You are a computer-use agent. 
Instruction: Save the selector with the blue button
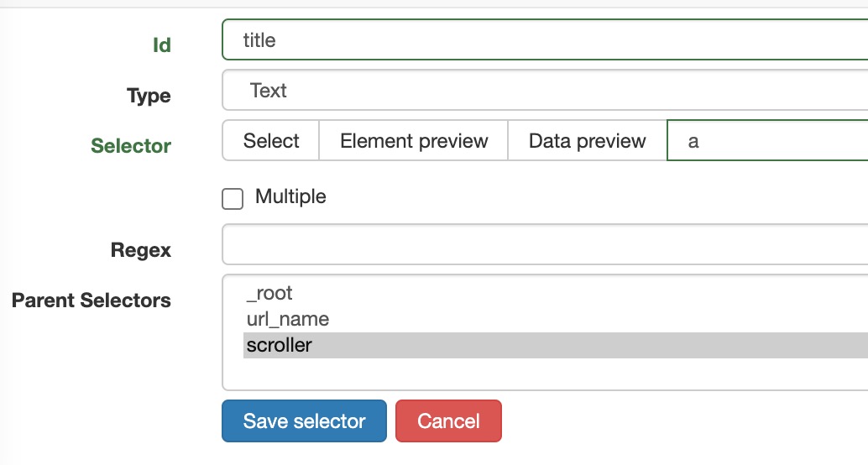click(304, 421)
